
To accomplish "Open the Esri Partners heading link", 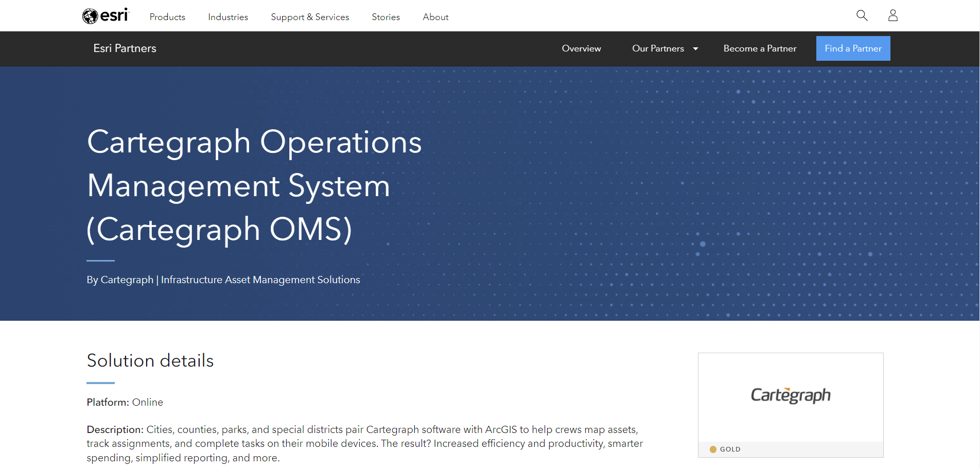I will tap(125, 48).
